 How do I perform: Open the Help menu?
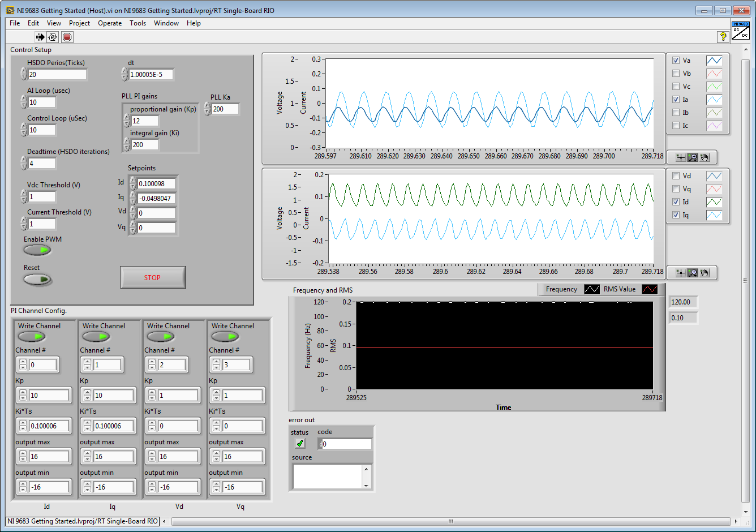194,23
